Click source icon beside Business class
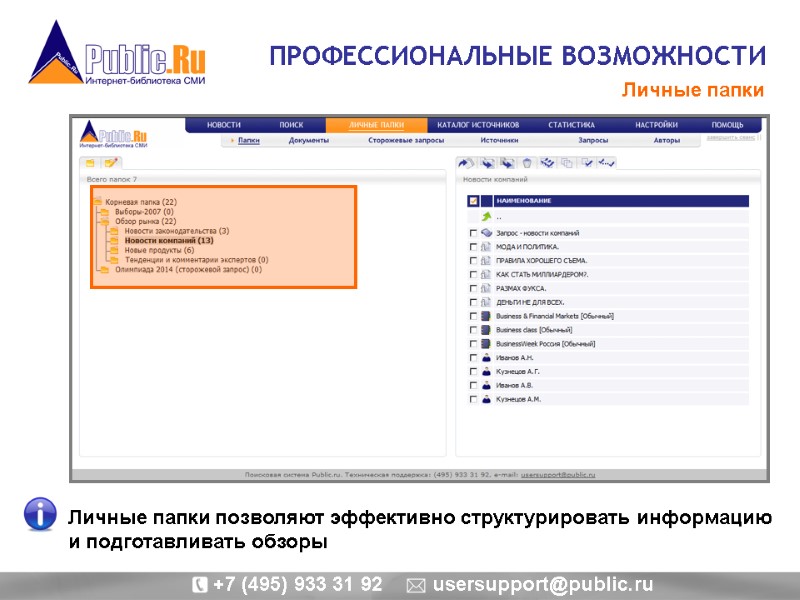Screen dimensions: 800x600 (x=486, y=330)
